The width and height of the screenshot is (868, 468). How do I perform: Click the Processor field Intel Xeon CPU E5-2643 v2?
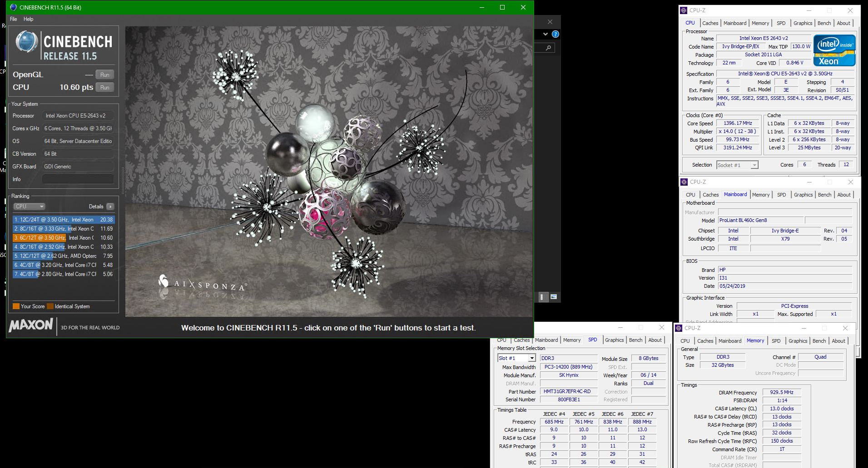click(x=78, y=116)
